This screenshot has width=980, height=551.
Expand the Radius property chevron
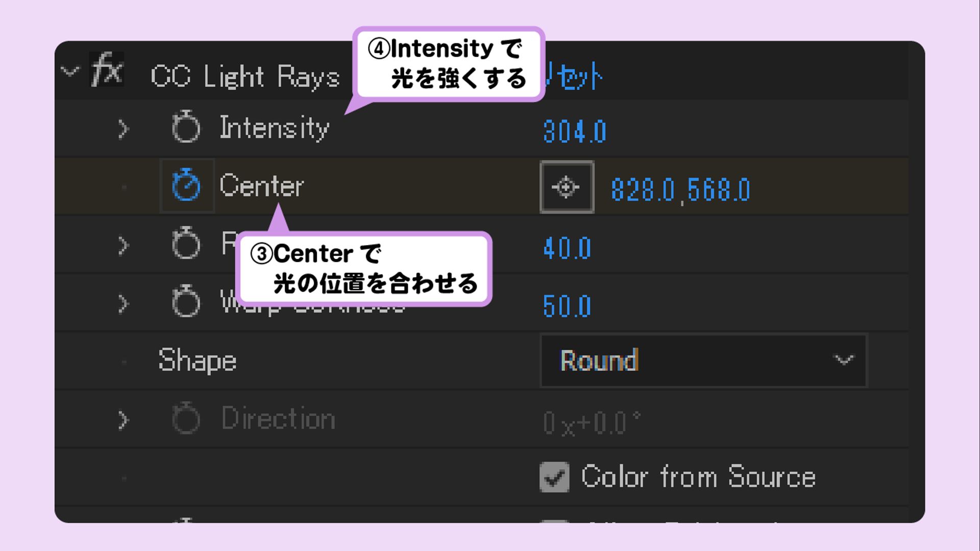123,246
